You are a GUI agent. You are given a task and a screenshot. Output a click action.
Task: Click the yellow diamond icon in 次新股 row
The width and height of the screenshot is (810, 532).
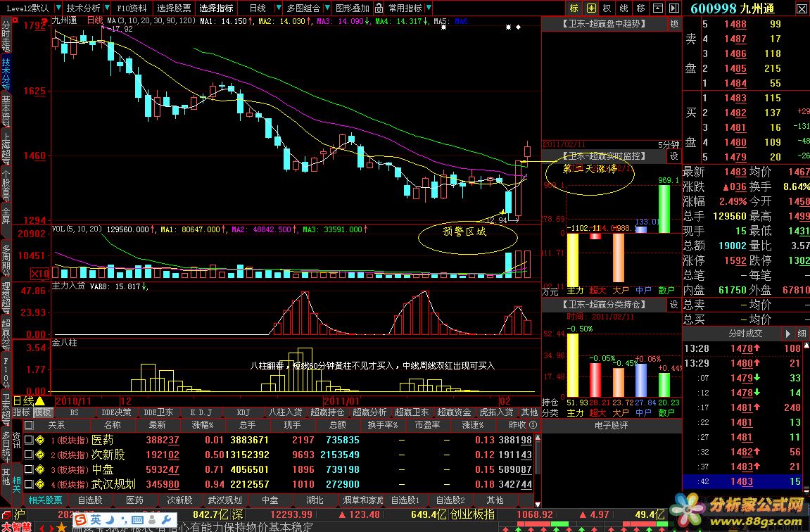[x=40, y=455]
